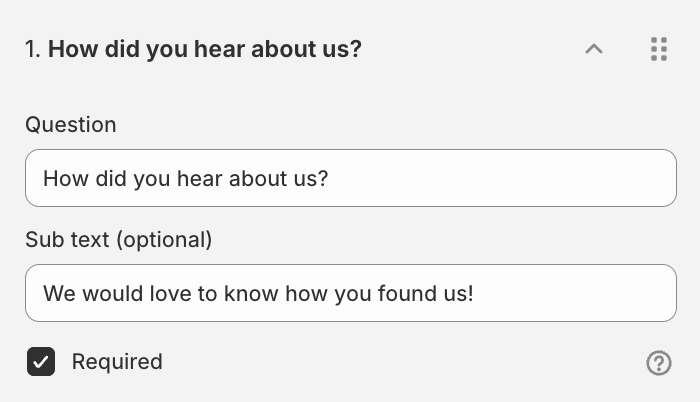
Task: Click the "Question" field label
Action: point(71,125)
